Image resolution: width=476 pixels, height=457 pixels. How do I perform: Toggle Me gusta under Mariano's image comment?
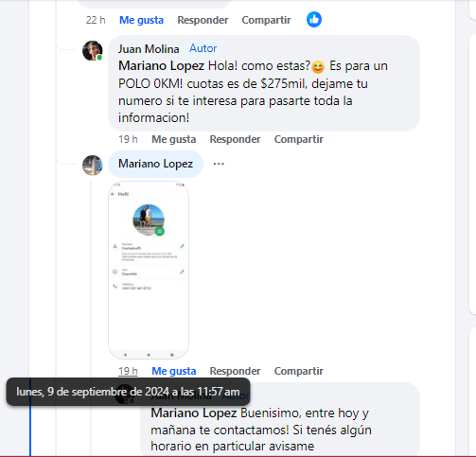pyautogui.click(x=174, y=371)
